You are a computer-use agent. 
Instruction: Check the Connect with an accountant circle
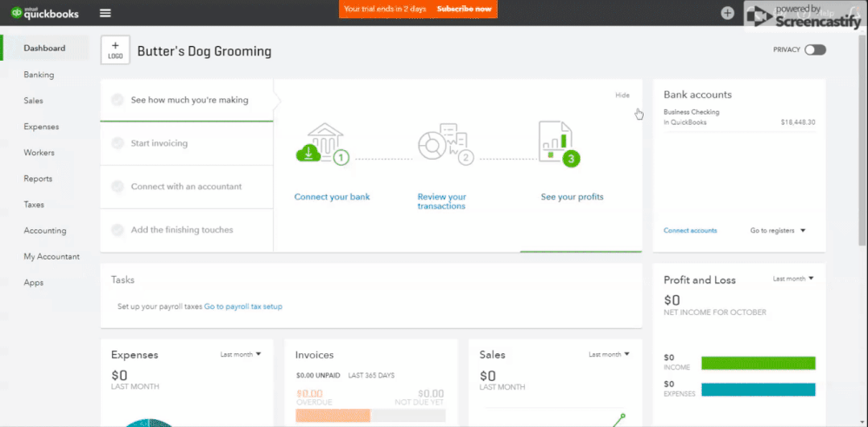(117, 187)
